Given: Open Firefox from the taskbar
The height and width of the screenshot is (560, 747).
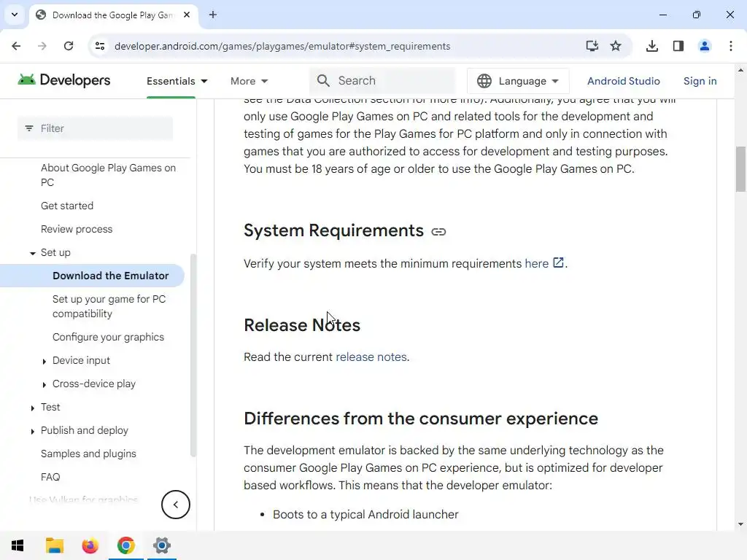Looking at the screenshot, I should click(90, 545).
